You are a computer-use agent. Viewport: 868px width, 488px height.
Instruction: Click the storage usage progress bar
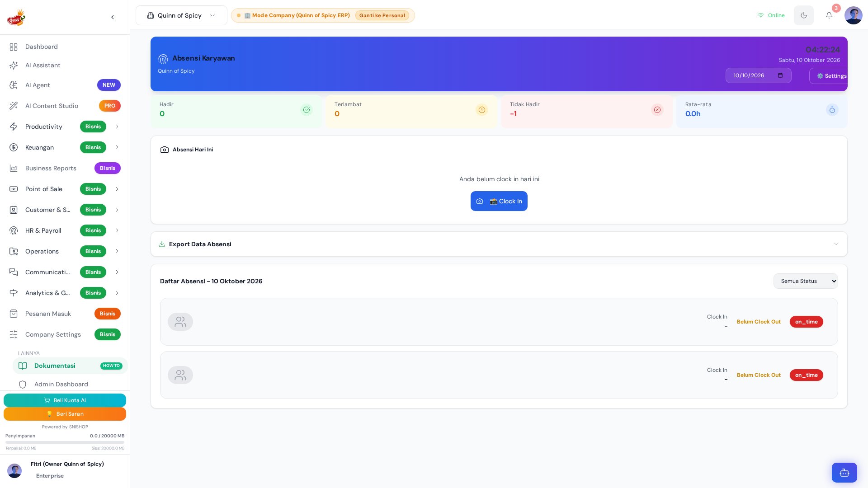65,442
